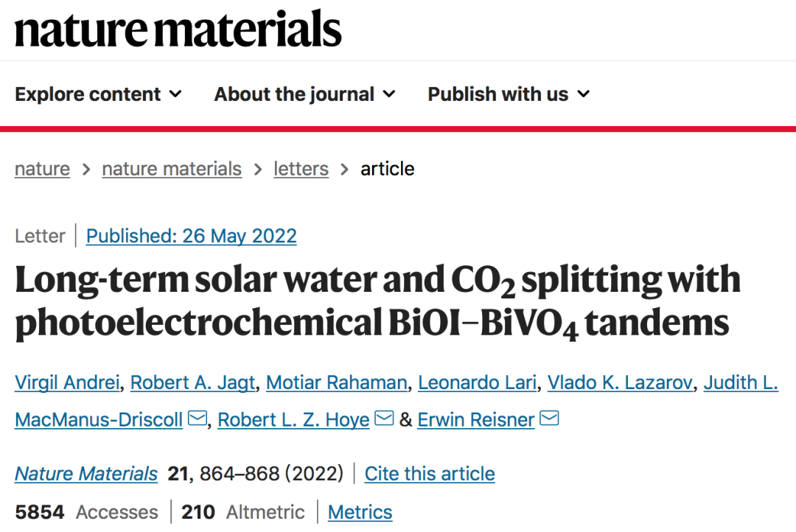Select author Erwin Reisner name
The width and height of the screenshot is (796, 532).
476,420
